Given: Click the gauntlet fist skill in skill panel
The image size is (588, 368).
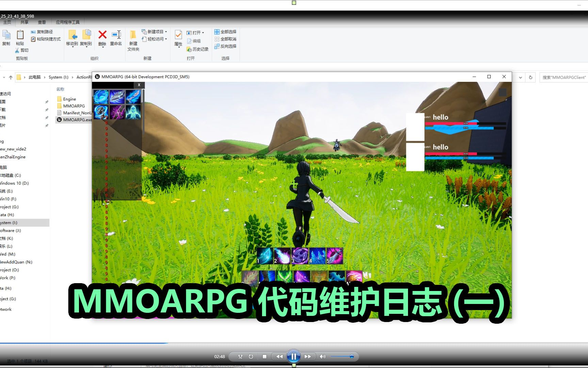Looking at the screenshot, I should click(101, 112).
